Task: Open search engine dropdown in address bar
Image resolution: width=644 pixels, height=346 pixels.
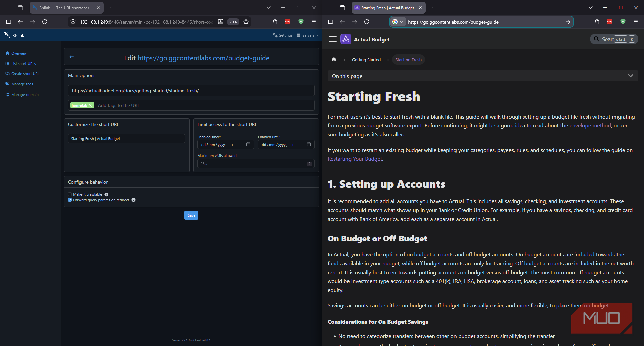Action: coord(398,22)
